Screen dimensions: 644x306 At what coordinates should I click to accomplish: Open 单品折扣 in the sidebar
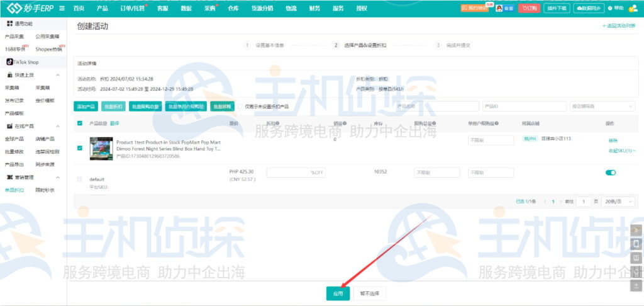point(14,190)
